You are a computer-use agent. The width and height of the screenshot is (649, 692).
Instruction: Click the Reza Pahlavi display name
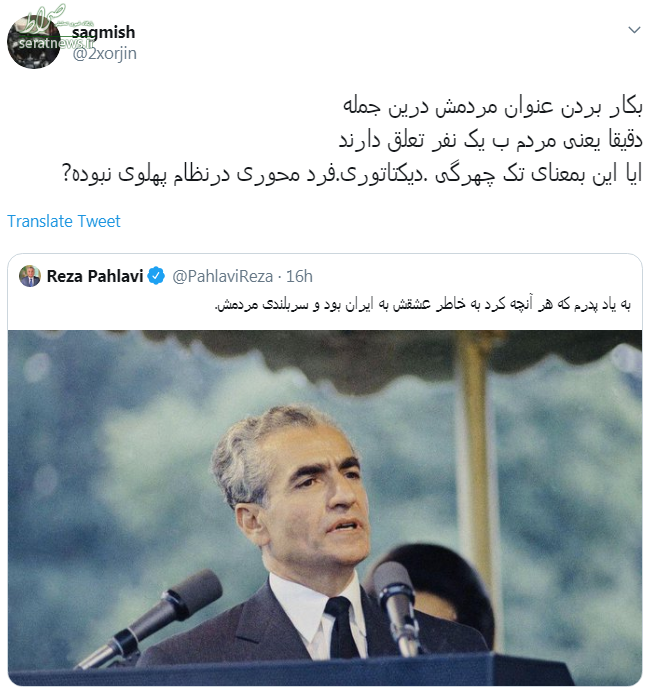tap(95, 276)
